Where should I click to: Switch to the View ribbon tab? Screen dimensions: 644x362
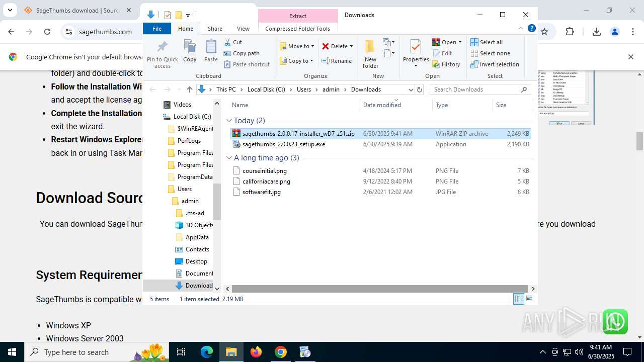(x=243, y=29)
